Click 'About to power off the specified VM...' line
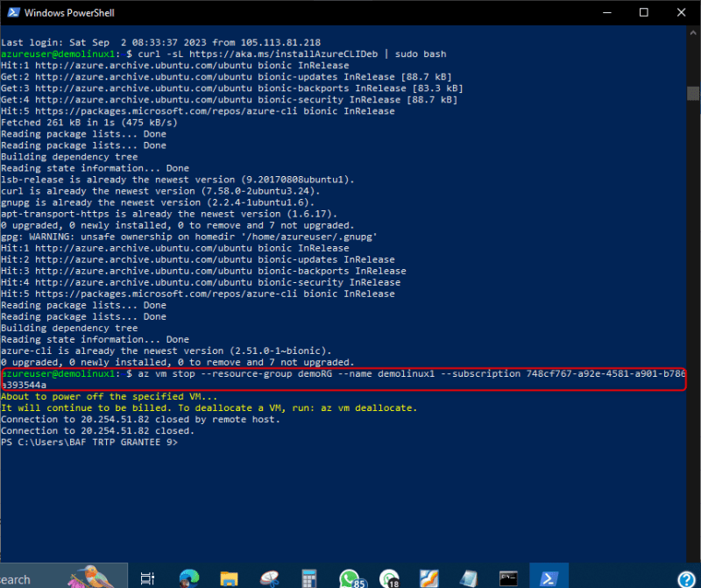Image resolution: width=701 pixels, height=588 pixels. (x=109, y=397)
